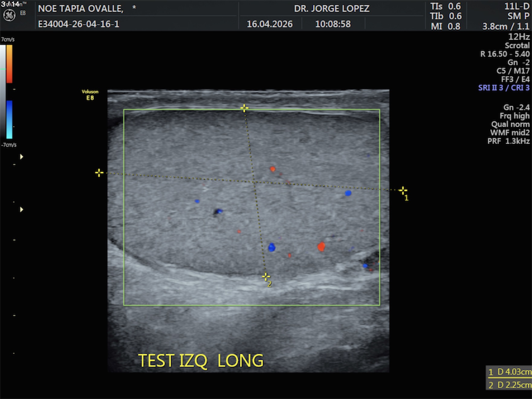Click the upper focal zone triangle marker

[x=21, y=157]
